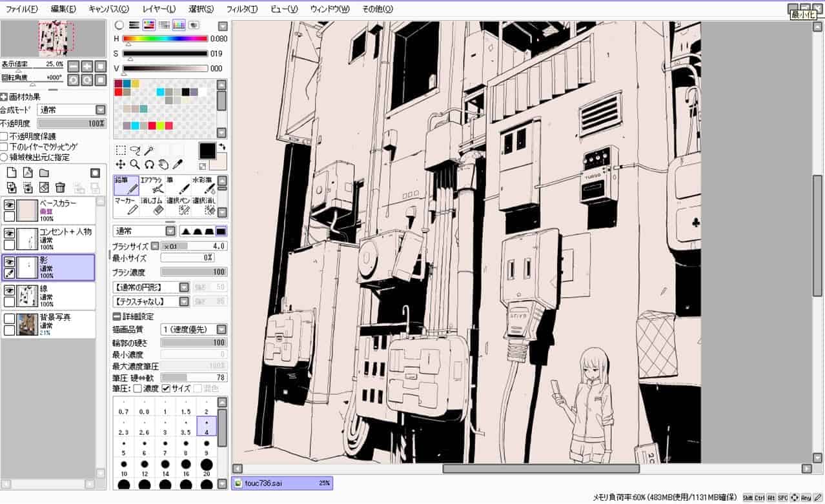Show the 背景写真 layer
This screenshot has width=825, height=504.
(x=10, y=319)
